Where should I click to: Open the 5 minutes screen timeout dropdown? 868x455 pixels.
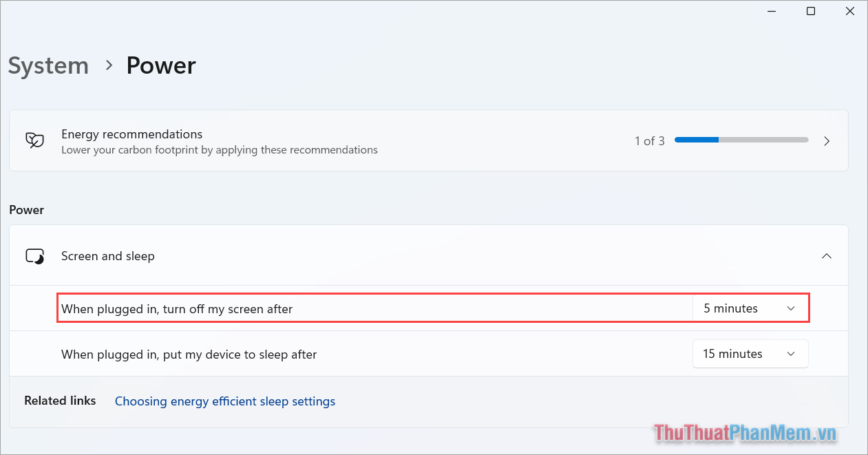click(750, 308)
